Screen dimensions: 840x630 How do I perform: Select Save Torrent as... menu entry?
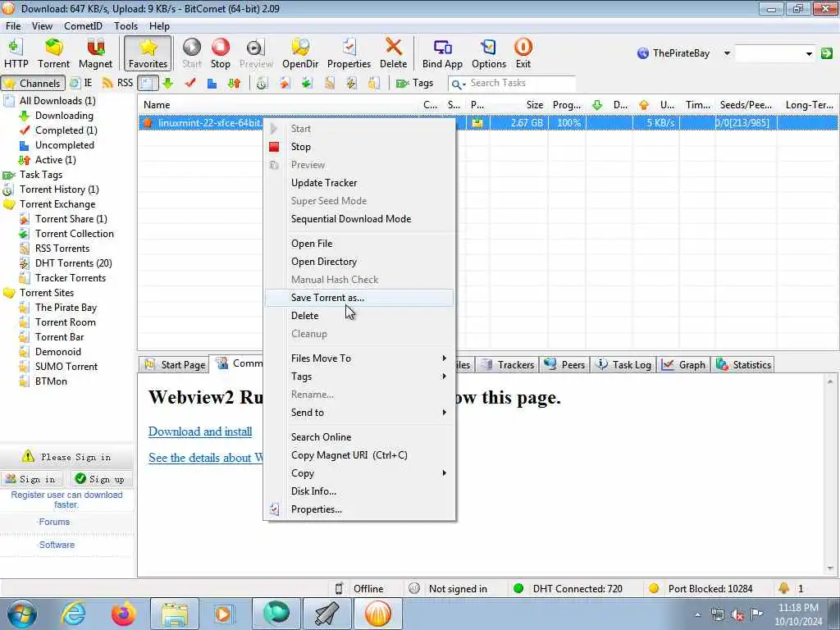(x=359, y=297)
